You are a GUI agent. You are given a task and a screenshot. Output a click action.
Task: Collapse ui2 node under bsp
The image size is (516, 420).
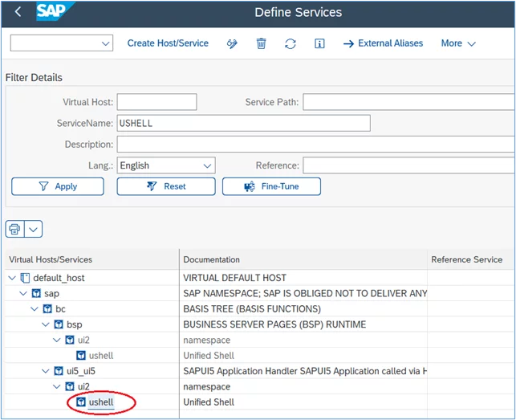57,340
